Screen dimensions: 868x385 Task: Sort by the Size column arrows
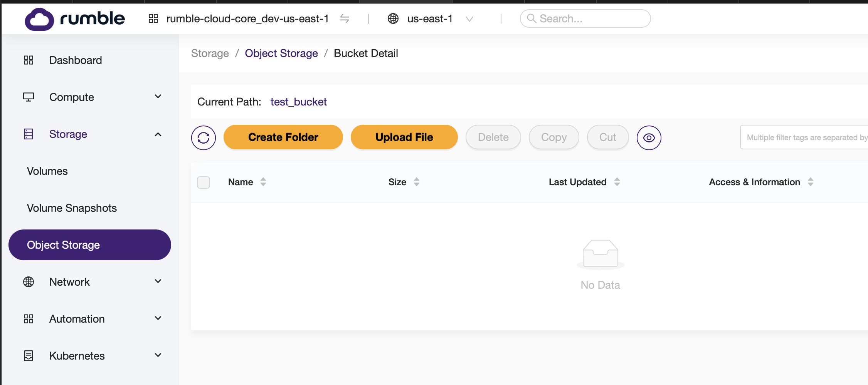coord(417,182)
